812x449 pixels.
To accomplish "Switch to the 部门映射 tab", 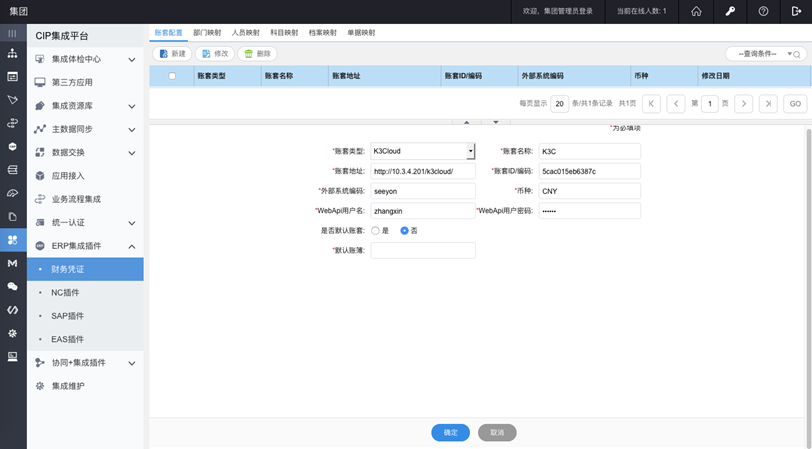I will point(207,32).
